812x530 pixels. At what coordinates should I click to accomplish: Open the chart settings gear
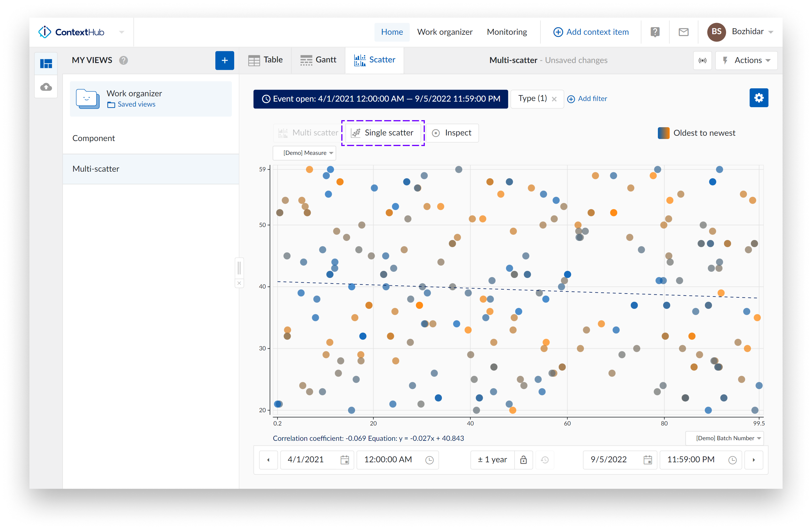[759, 98]
